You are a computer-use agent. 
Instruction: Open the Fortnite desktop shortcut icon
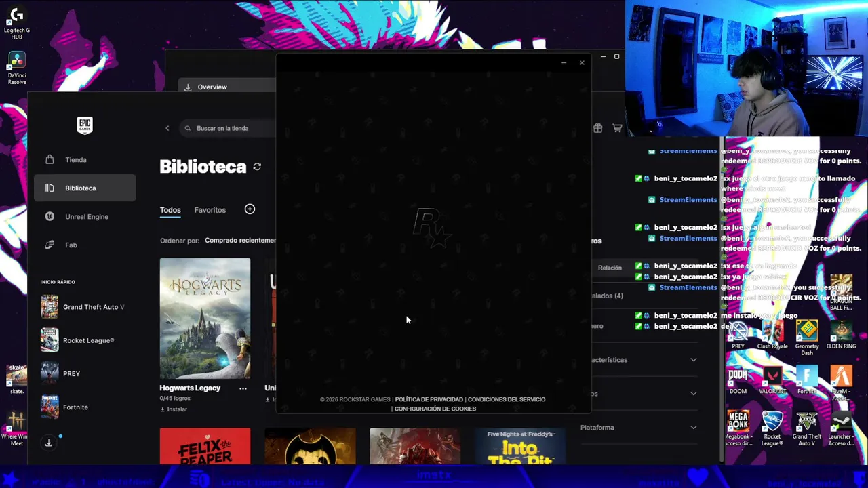(807, 380)
